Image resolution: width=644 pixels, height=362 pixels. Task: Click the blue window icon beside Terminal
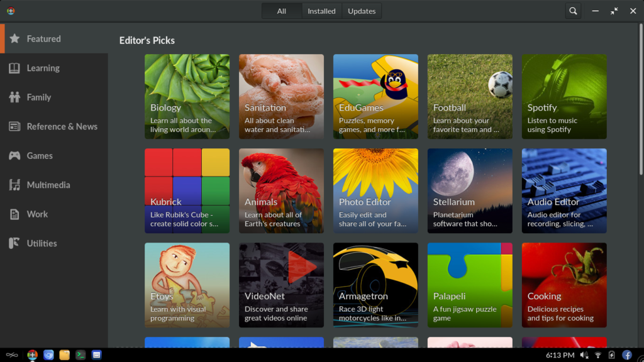coord(96,355)
